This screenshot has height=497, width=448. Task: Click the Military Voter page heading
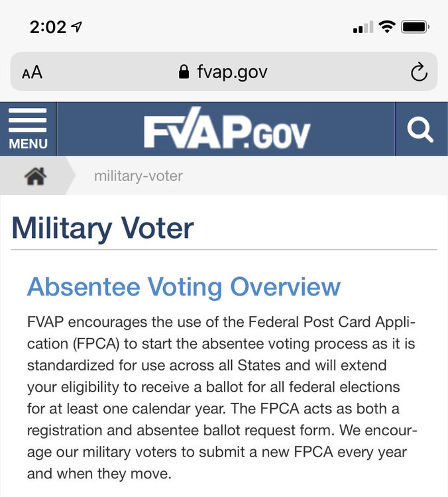tap(103, 228)
